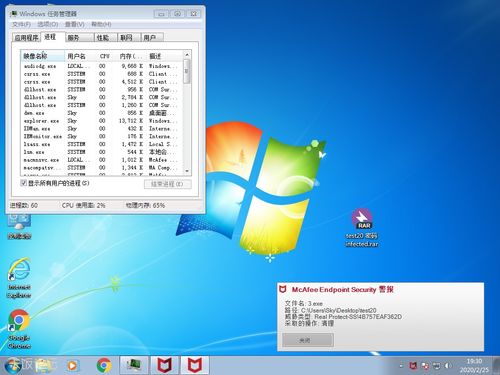This screenshot has height=375, width=500.
Task: Toggle the 显示所有用户的进程 checkbox
Action: pos(24,183)
